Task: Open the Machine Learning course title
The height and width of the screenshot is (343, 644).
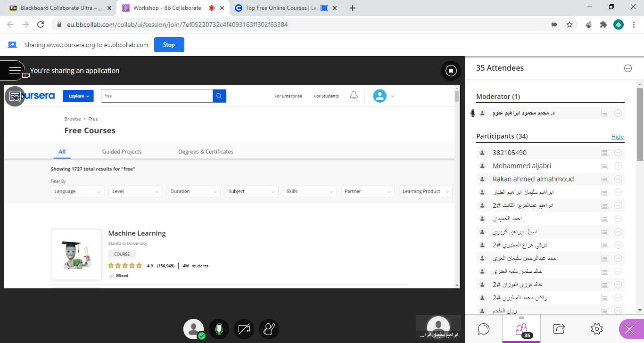Action: [x=137, y=233]
